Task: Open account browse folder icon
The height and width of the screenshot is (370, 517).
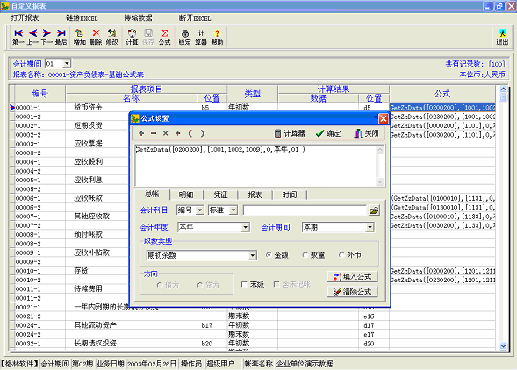Action: click(374, 210)
